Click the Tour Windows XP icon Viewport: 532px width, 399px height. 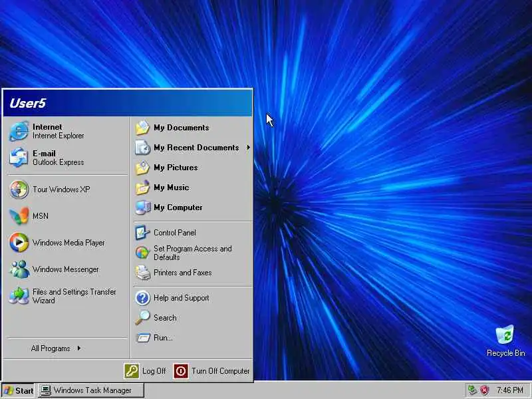coord(19,190)
